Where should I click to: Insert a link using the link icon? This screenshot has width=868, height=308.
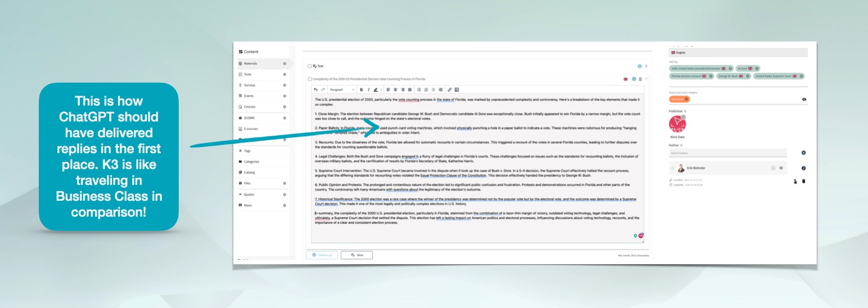(x=449, y=90)
